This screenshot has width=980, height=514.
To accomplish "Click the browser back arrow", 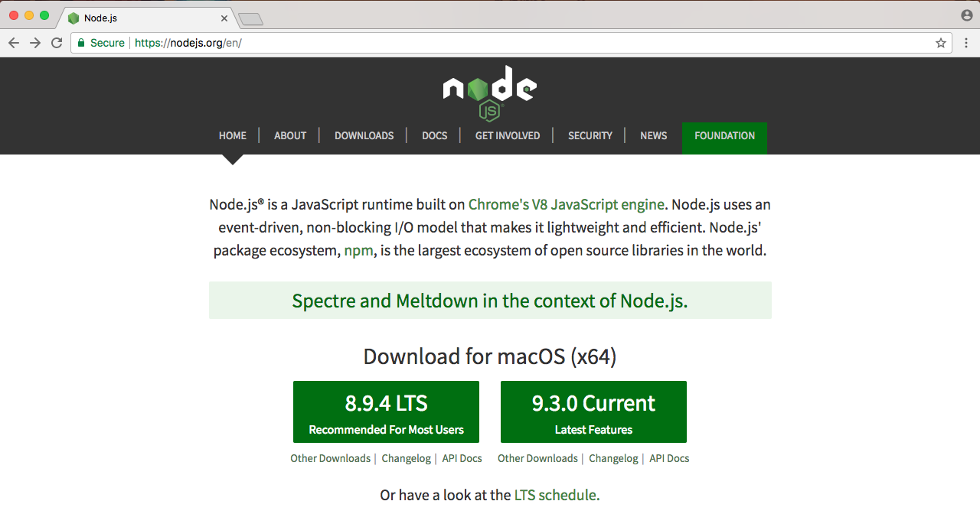I will pos(14,43).
